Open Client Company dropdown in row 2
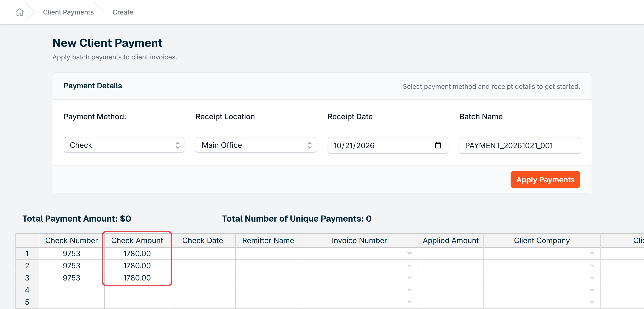The image size is (644, 309). [592, 266]
